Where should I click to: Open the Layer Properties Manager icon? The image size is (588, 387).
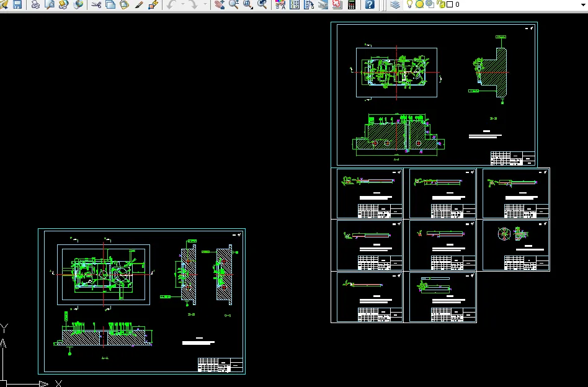[x=395, y=4]
